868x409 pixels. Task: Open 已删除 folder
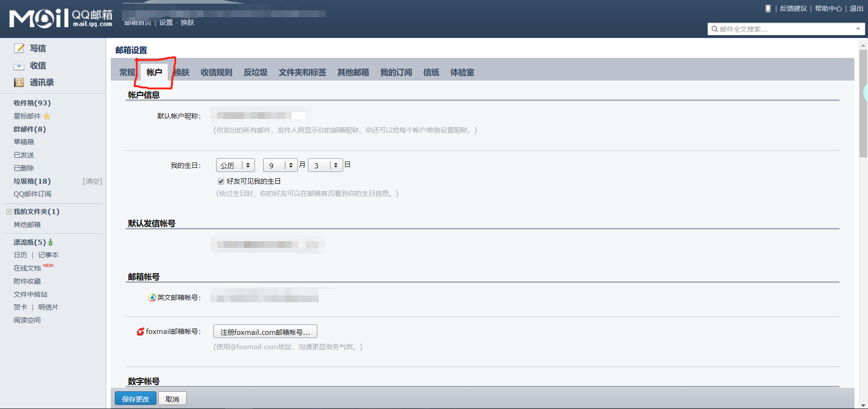point(24,168)
